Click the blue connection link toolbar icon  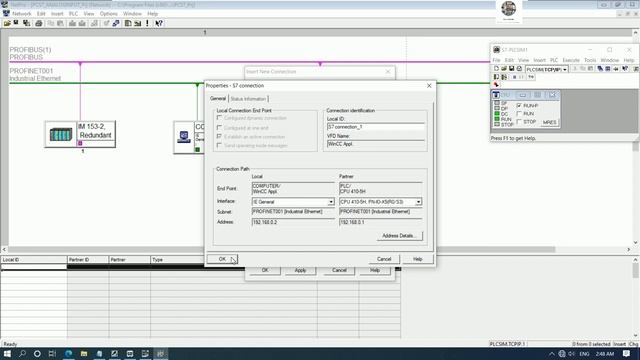(116, 23)
